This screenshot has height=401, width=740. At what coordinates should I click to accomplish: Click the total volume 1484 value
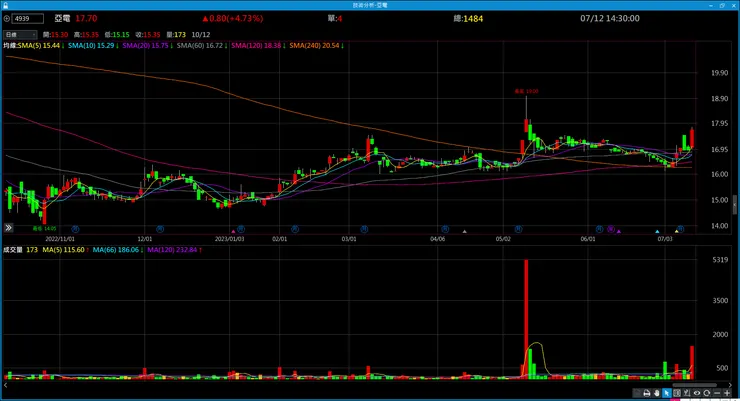pyautogui.click(x=473, y=18)
